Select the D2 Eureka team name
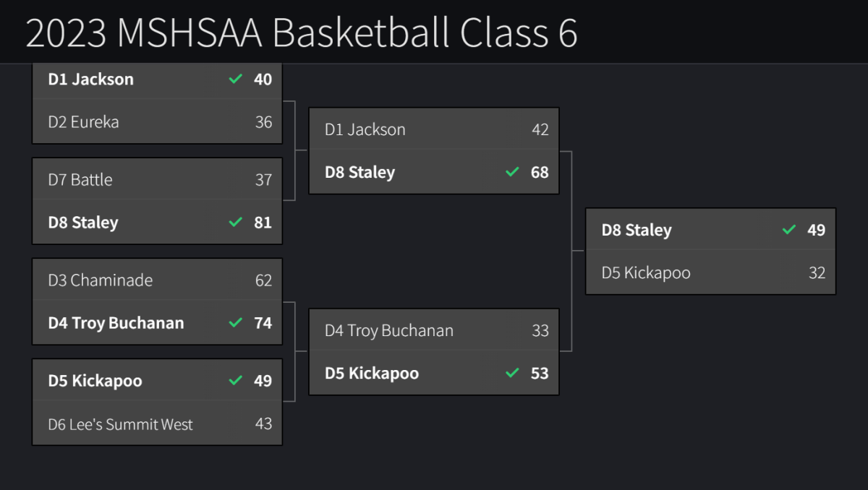Viewport: 868px width, 490px height. click(83, 122)
